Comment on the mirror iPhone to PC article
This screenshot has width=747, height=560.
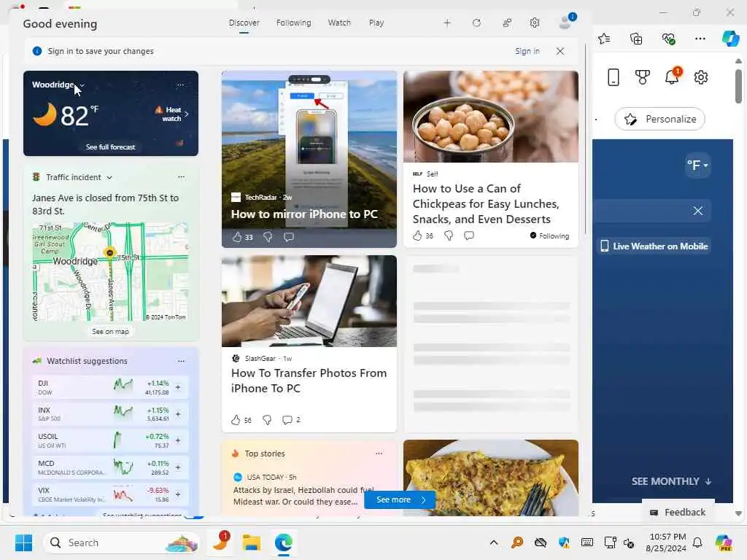pyautogui.click(x=289, y=237)
